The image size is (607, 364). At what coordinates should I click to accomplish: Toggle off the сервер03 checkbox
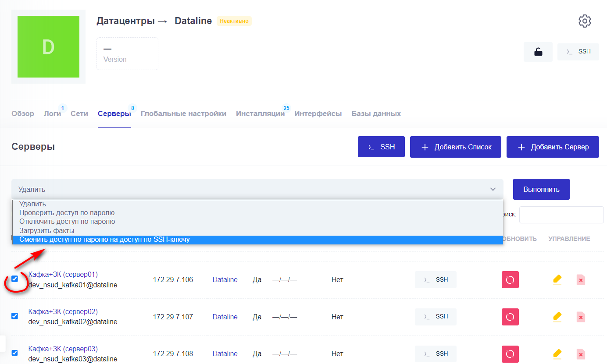click(14, 353)
